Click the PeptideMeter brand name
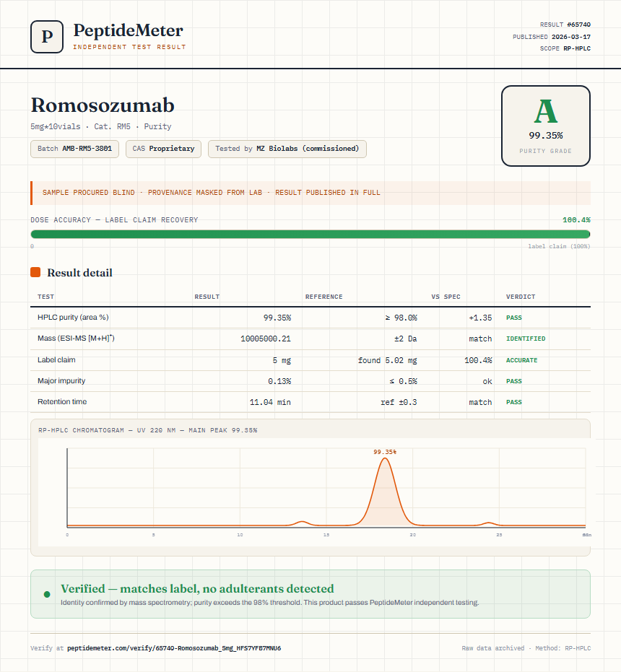The height and width of the screenshot is (672, 621). (129, 31)
